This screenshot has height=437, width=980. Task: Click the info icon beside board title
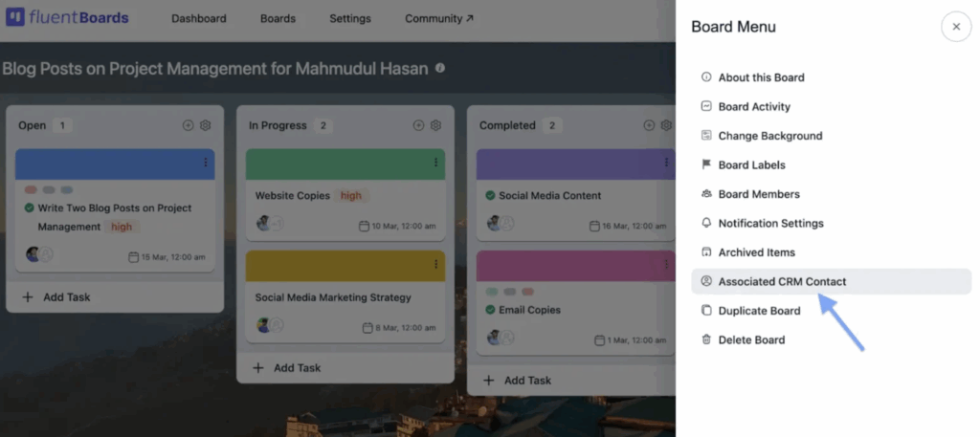pos(440,69)
